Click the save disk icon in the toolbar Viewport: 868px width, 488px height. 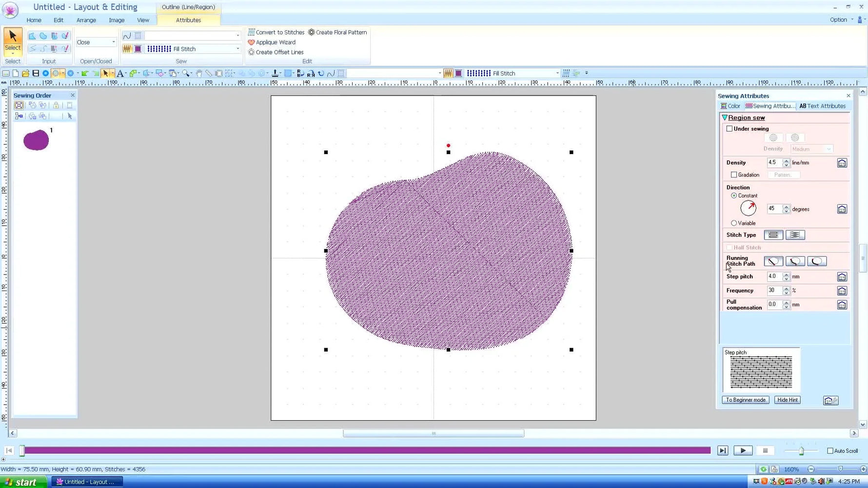pyautogui.click(x=36, y=74)
